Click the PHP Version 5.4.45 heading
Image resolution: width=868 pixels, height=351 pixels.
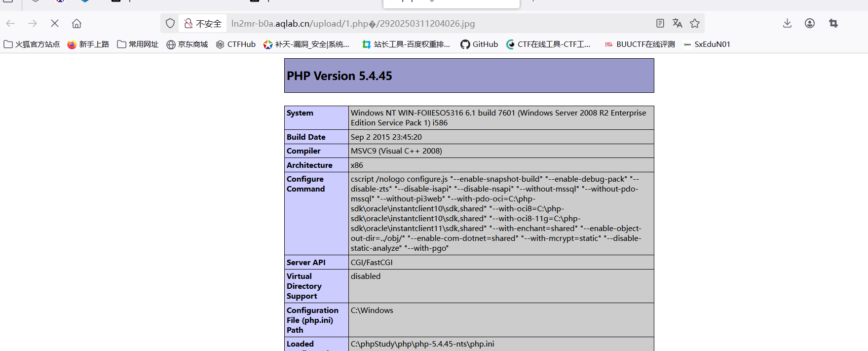tap(340, 76)
